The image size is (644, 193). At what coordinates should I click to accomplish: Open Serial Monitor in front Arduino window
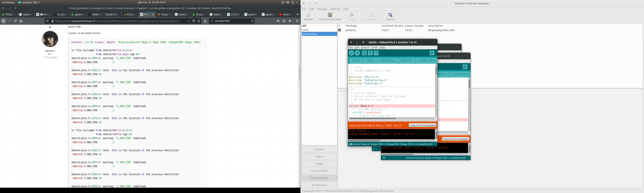pos(431,53)
